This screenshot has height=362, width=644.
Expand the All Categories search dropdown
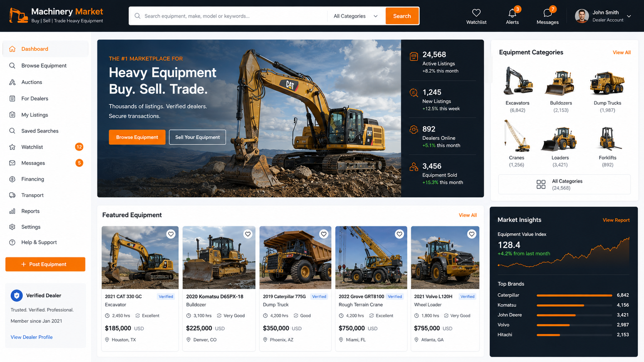tap(356, 16)
